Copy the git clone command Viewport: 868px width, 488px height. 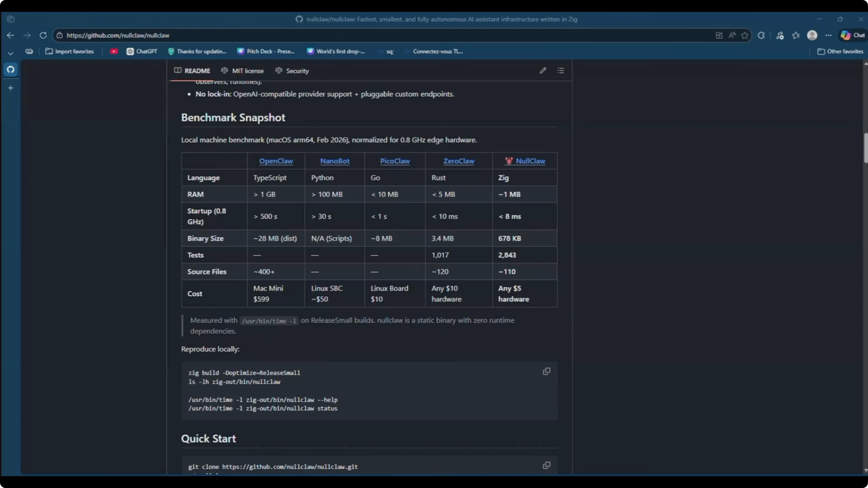click(546, 465)
